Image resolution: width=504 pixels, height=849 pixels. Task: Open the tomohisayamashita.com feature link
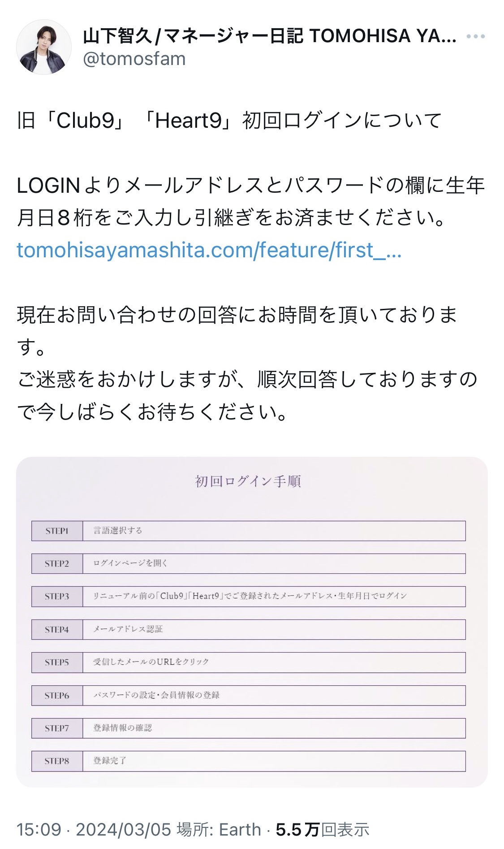click(x=209, y=250)
